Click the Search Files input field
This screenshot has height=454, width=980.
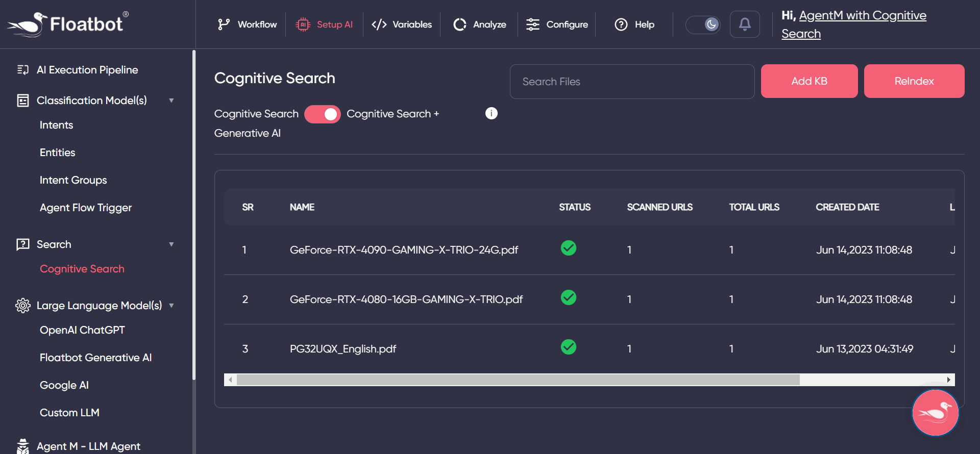(x=632, y=82)
